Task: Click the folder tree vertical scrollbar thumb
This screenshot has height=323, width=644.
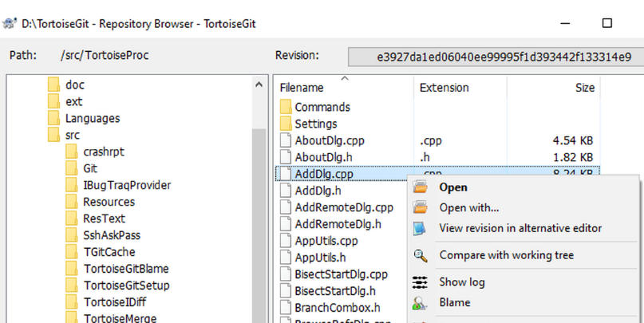Action: point(259,225)
